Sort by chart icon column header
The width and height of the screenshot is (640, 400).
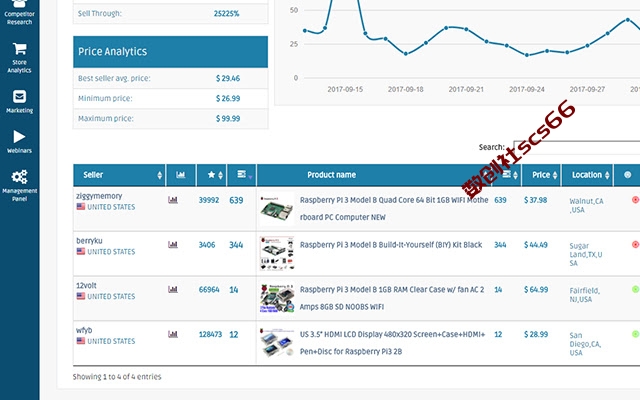pos(180,175)
